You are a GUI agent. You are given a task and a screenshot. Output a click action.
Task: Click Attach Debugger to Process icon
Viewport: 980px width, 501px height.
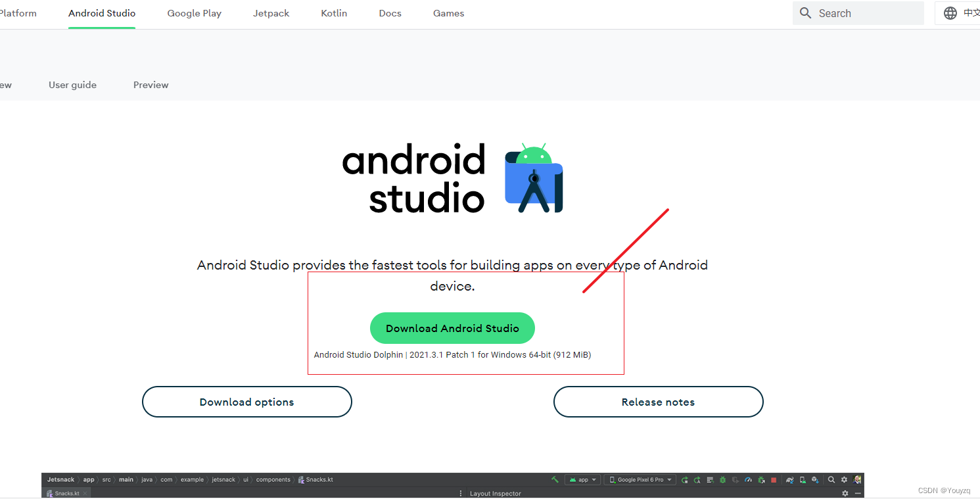coord(761,480)
